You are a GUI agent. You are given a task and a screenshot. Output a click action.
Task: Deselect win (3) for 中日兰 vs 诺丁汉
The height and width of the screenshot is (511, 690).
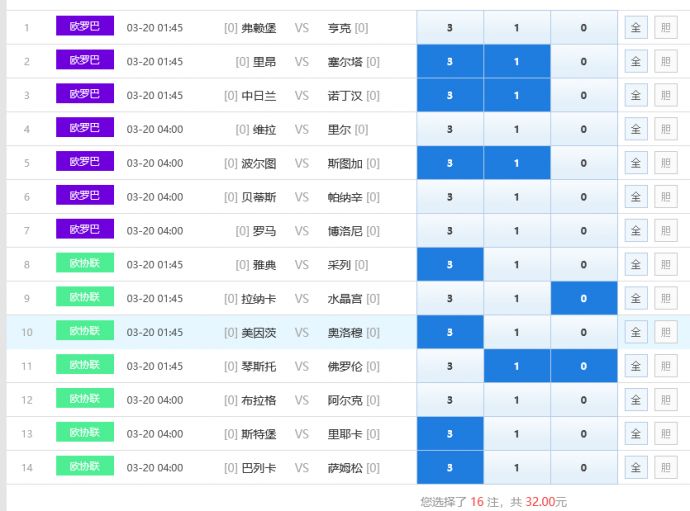[450, 96]
